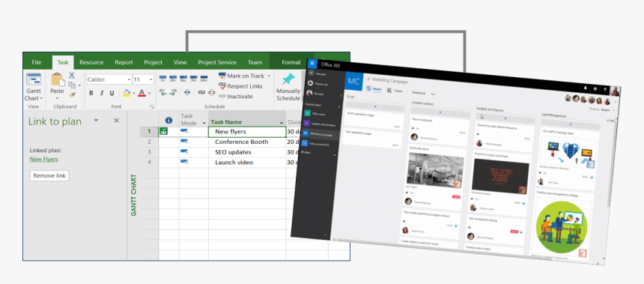
Task: Switch to the Team ribbon tab
Action: pos(255,62)
